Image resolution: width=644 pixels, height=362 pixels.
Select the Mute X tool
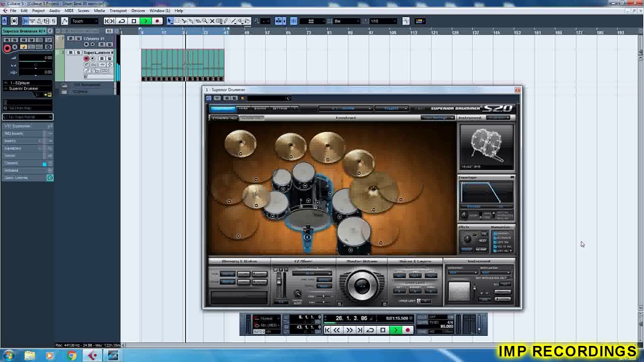[x=212, y=21]
